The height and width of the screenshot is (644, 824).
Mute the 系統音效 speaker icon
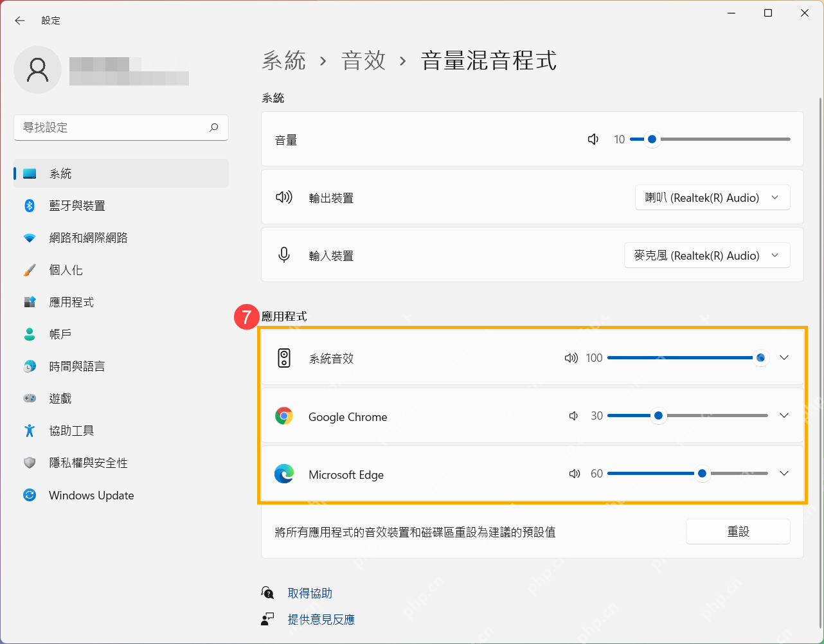(571, 358)
